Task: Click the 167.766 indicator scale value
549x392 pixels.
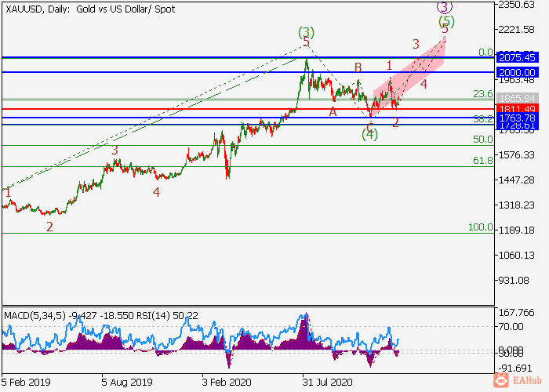Action: coord(516,313)
